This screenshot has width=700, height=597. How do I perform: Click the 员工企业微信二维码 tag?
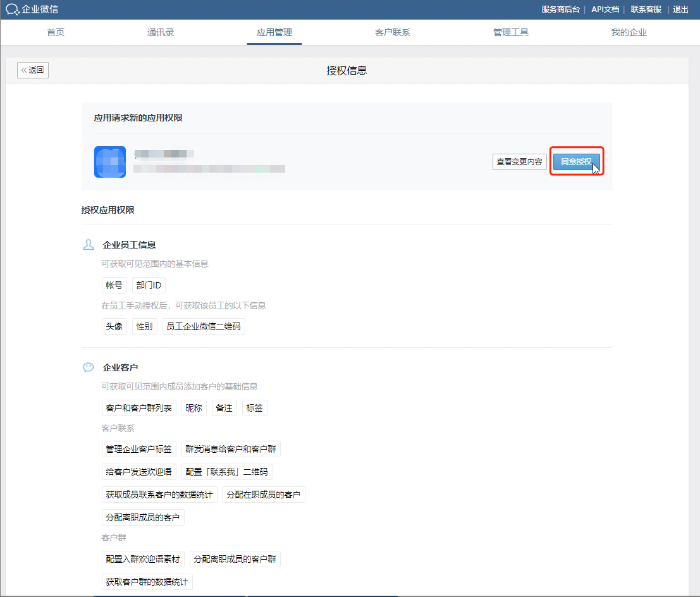click(x=204, y=326)
